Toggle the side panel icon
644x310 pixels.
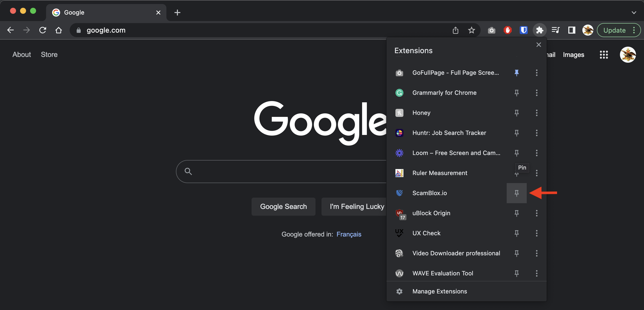click(572, 30)
